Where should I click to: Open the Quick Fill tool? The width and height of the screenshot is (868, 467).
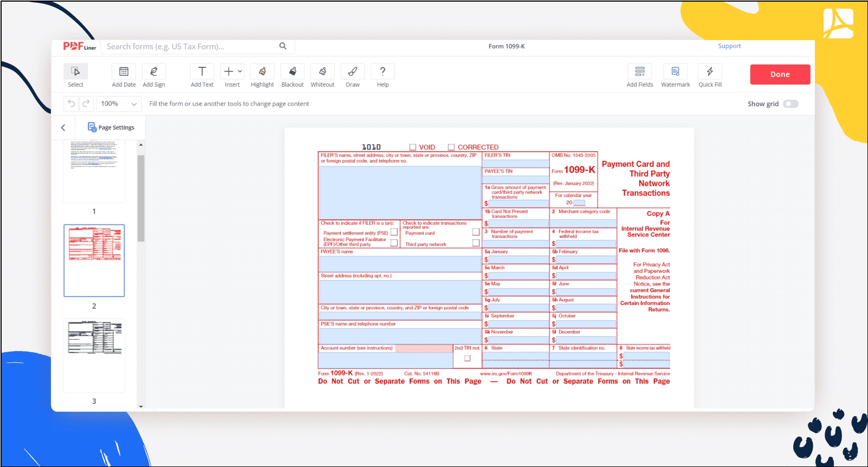pos(710,72)
